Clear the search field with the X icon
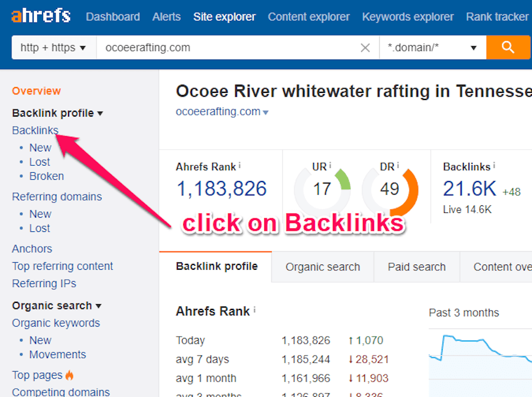532x397 pixels. coord(365,47)
